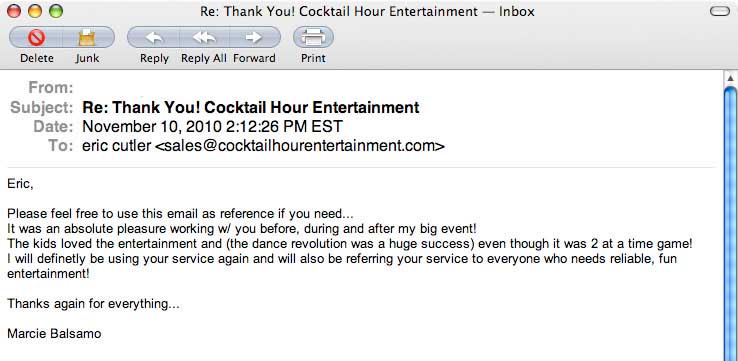
Task: Click the November 10, 2010 date text
Action: [x=213, y=127]
